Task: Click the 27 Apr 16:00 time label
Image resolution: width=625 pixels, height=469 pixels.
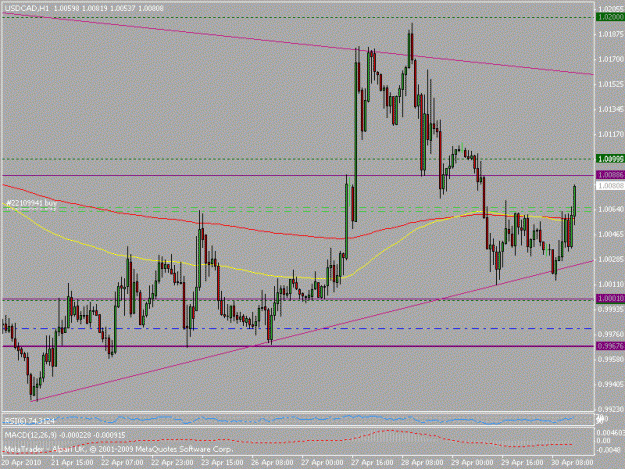Action: click(372, 462)
